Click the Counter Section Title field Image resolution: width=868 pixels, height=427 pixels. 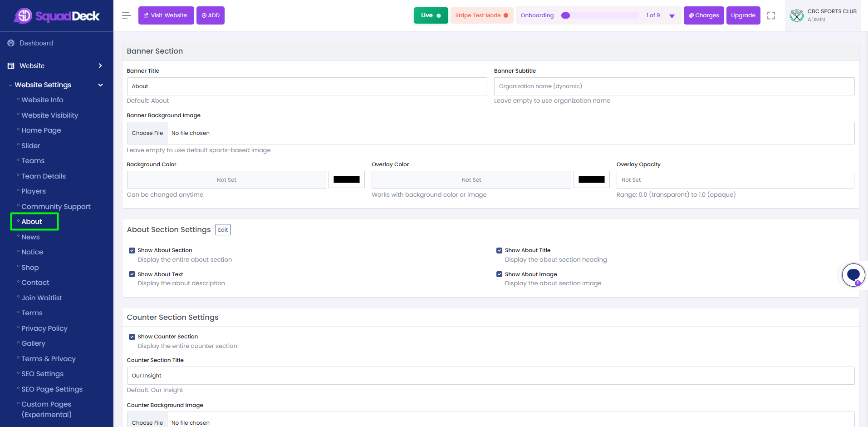(490, 376)
